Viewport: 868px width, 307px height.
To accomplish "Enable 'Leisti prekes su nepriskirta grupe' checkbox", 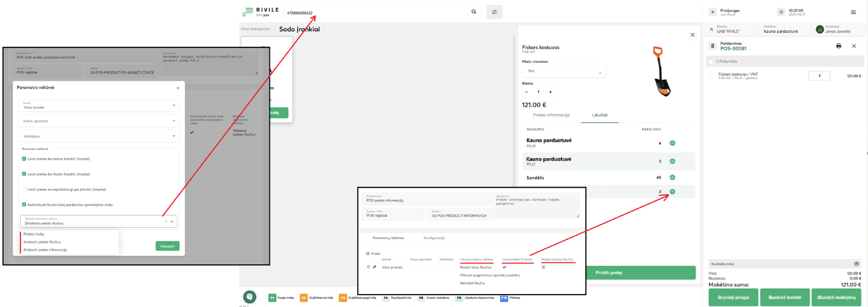I will pyautogui.click(x=24, y=189).
